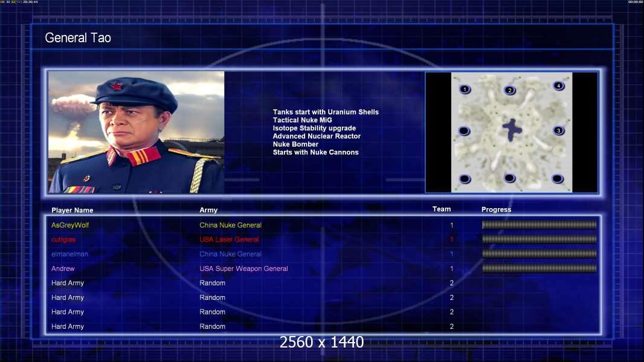Pick the unnumbered bottom-right minimap start spot
The height and width of the screenshot is (362, 644).
point(558,179)
